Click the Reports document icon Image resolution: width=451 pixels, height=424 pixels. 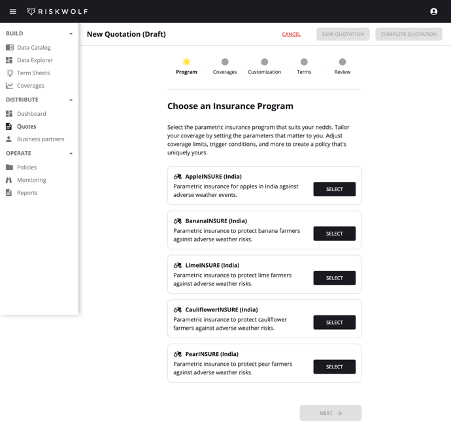tap(9, 193)
